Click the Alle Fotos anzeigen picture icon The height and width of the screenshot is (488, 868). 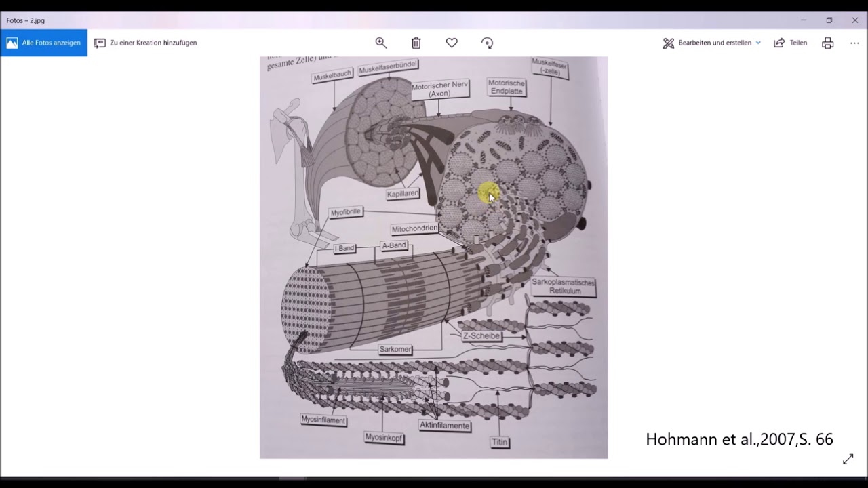point(12,43)
